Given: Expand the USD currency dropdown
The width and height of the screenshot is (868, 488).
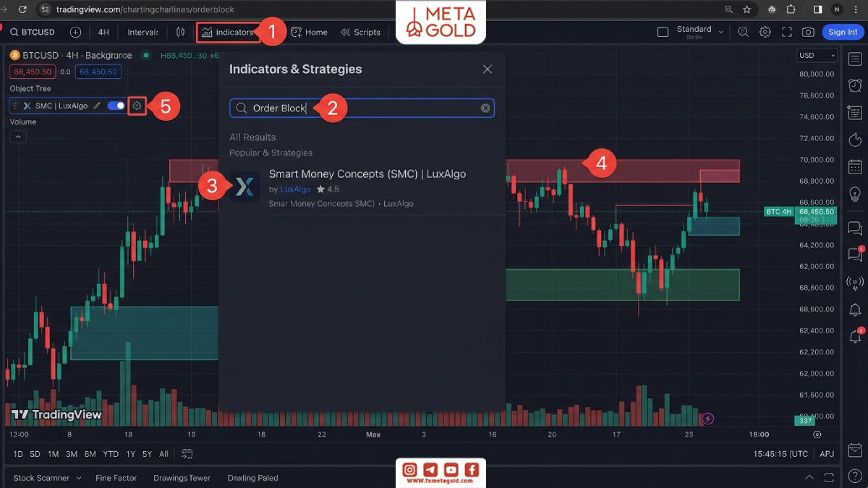Looking at the screenshot, I should [x=817, y=56].
